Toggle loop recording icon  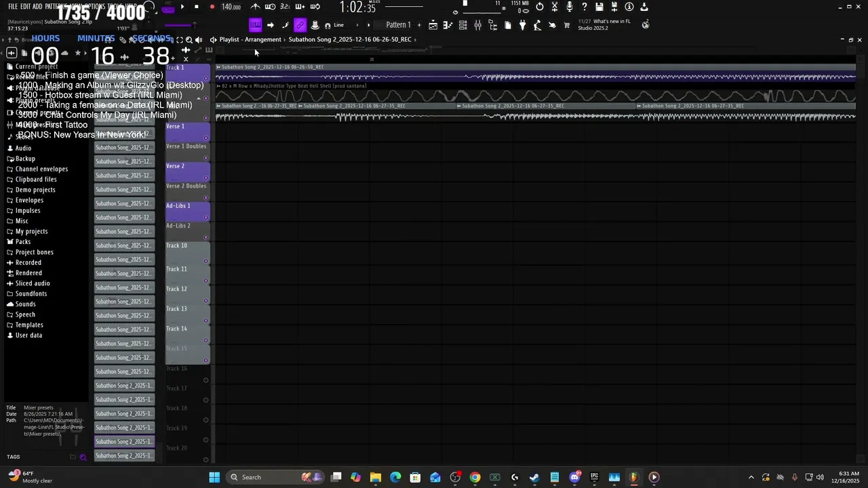[x=315, y=7]
